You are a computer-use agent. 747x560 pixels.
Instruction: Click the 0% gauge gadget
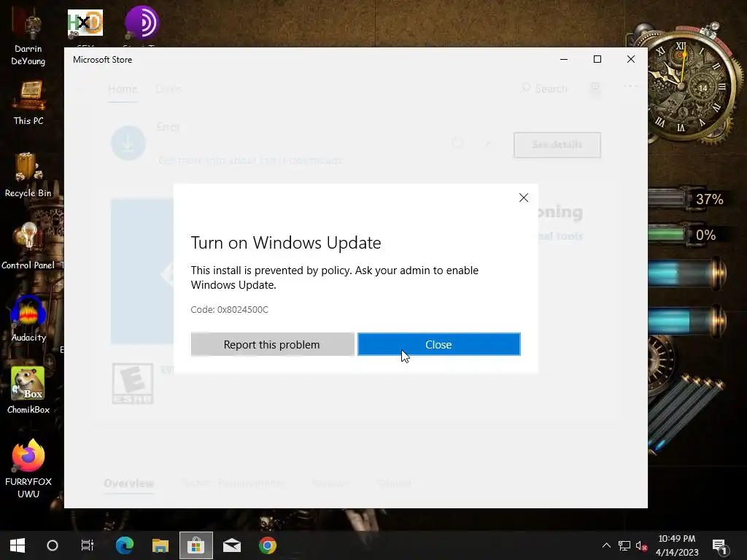click(x=686, y=235)
